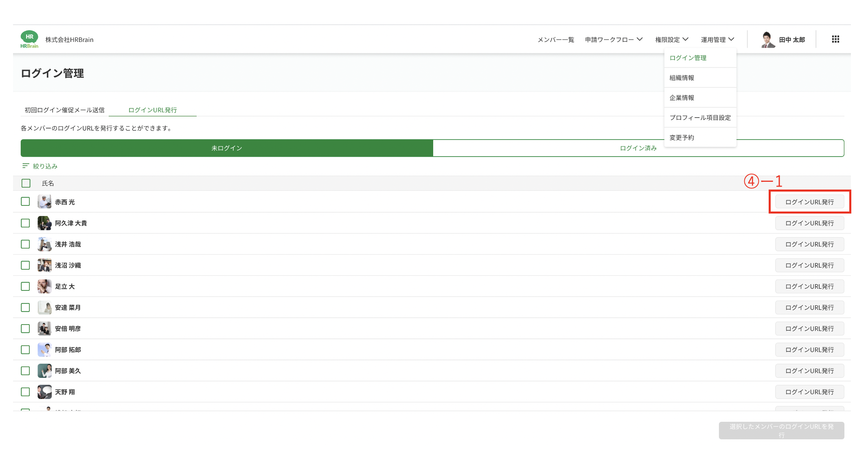This screenshot has width=868, height=458.
Task: Open 阿部 拓郎's avatar thumbnail
Action: pyautogui.click(x=44, y=349)
